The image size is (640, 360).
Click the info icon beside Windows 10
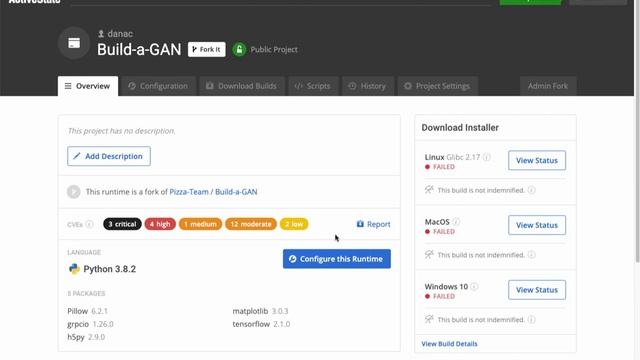coord(474,287)
